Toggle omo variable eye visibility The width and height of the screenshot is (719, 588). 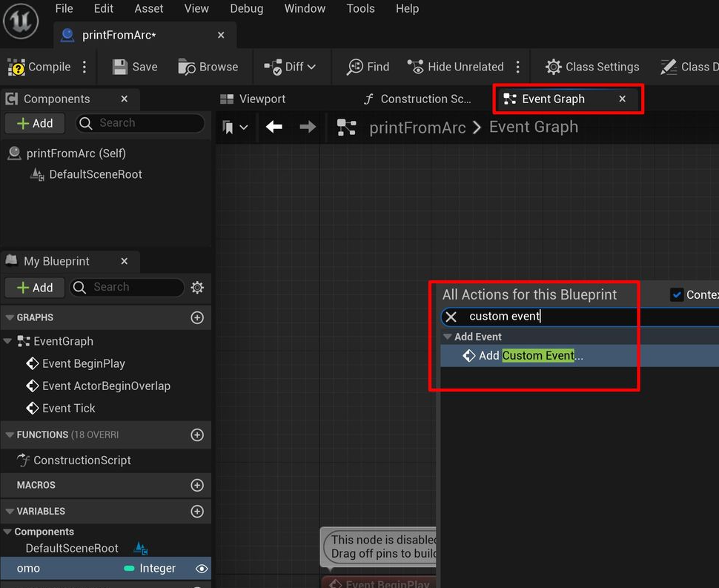[x=201, y=569]
